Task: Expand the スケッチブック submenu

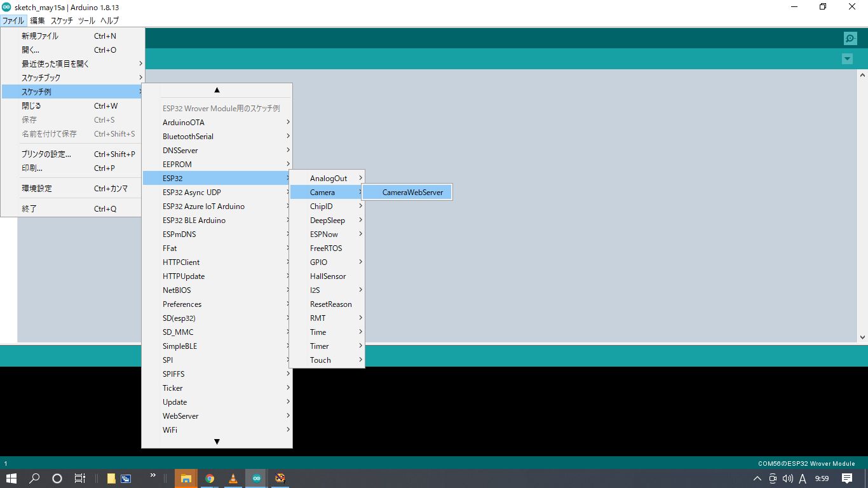Action: tap(73, 78)
